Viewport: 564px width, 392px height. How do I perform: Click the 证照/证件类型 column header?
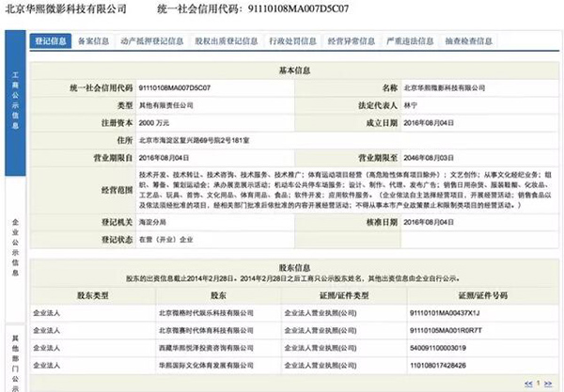[x=344, y=295]
